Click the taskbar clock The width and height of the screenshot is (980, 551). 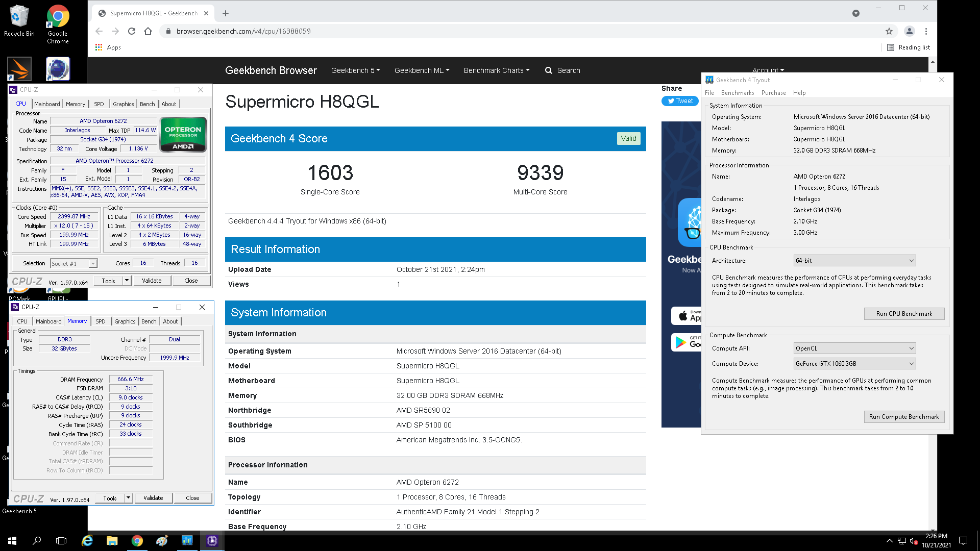click(936, 541)
